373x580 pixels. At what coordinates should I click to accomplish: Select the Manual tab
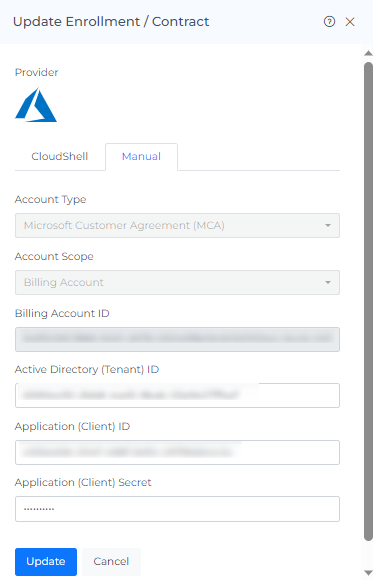coord(141,156)
